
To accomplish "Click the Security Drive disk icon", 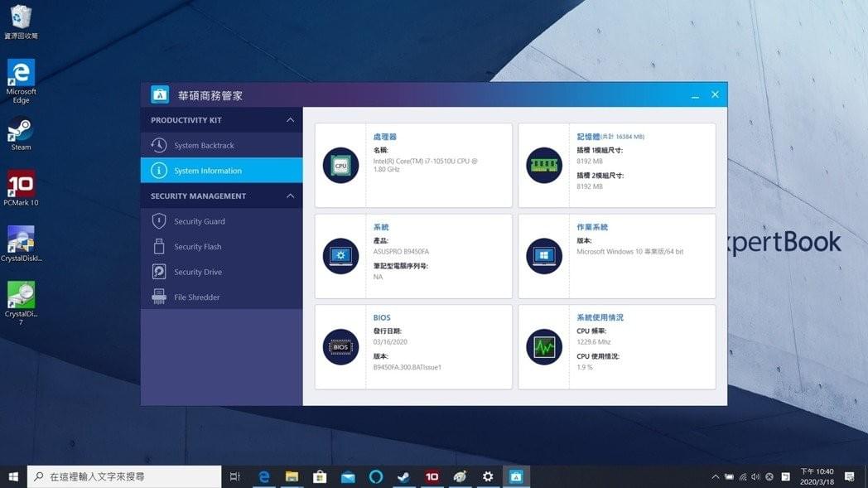I will (159, 272).
